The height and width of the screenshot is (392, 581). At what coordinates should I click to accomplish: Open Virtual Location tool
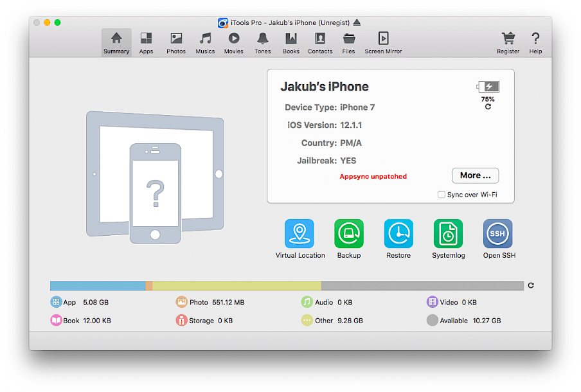pyautogui.click(x=299, y=233)
